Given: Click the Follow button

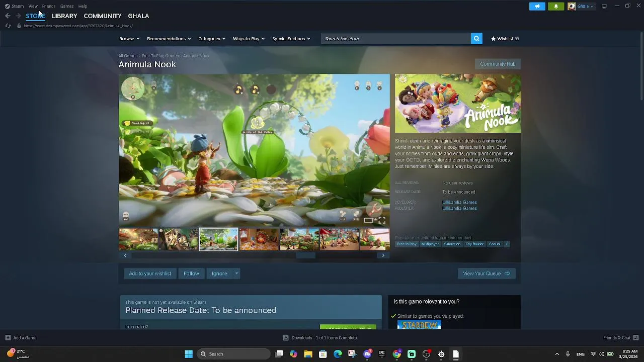Looking at the screenshot, I should click(x=191, y=274).
